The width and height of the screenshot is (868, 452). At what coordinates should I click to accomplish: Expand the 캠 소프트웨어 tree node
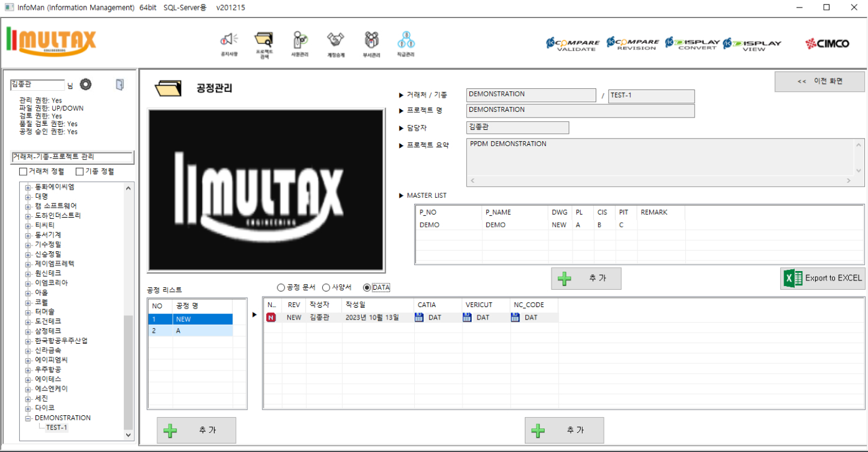tap(28, 206)
